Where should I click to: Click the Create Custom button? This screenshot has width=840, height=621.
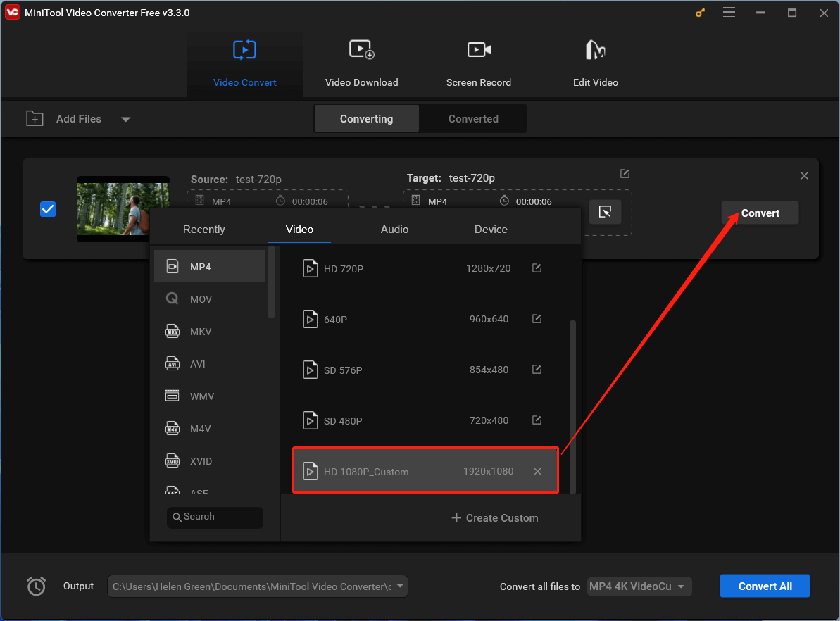(494, 518)
